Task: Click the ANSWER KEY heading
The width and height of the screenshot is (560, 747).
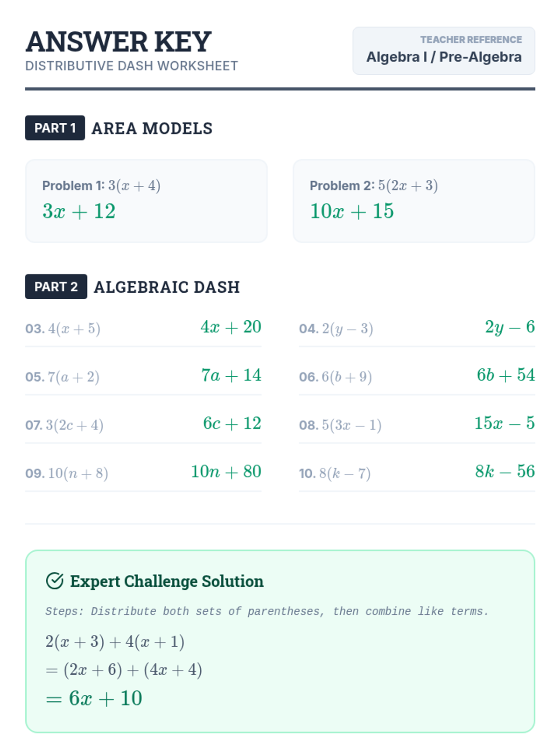Action: [119, 42]
